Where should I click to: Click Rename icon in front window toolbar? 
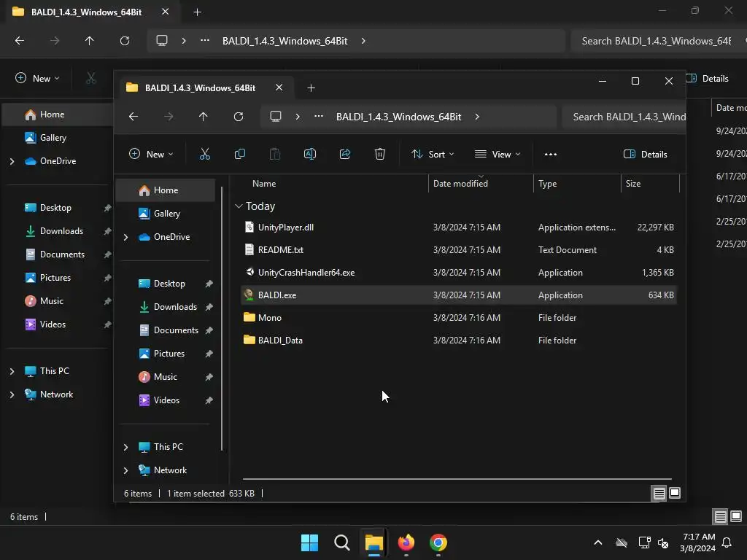point(309,154)
